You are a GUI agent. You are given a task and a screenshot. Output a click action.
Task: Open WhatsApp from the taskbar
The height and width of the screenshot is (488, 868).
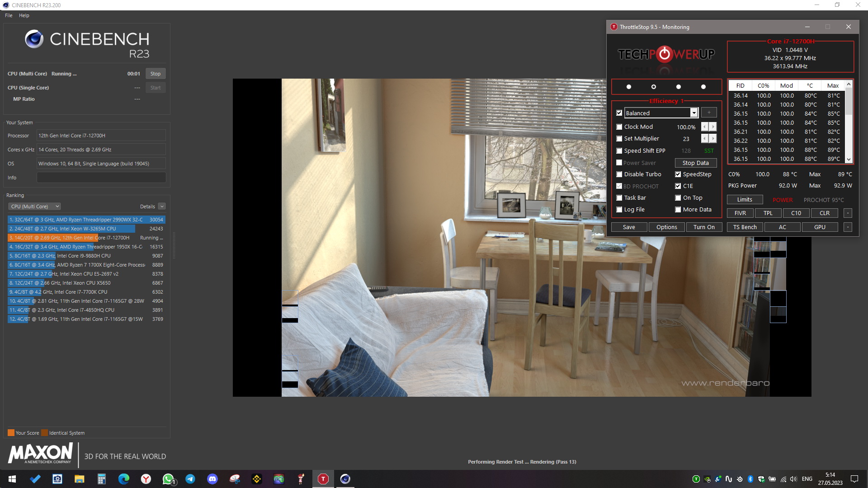click(x=168, y=479)
